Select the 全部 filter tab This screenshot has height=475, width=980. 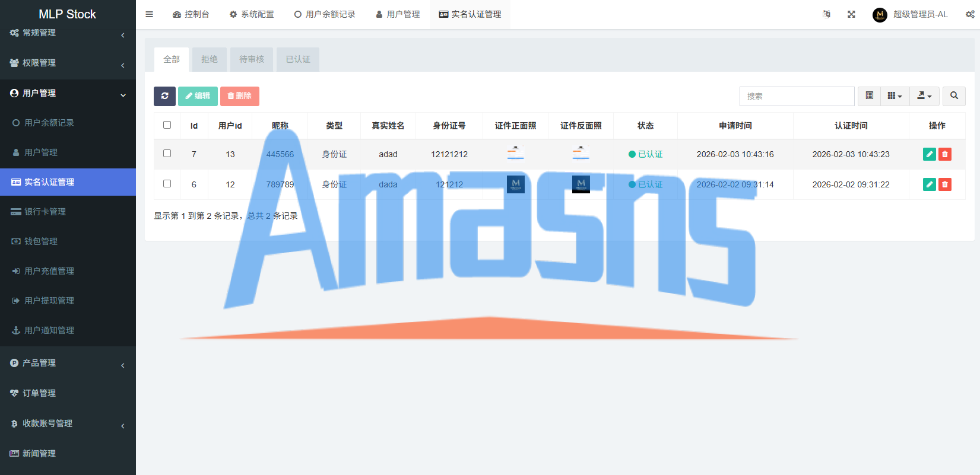click(172, 59)
